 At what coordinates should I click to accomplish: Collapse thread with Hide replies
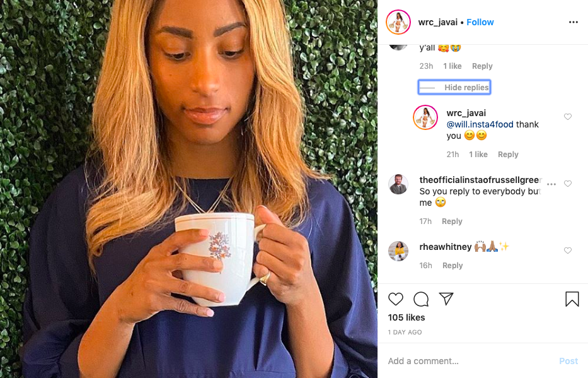(454, 88)
